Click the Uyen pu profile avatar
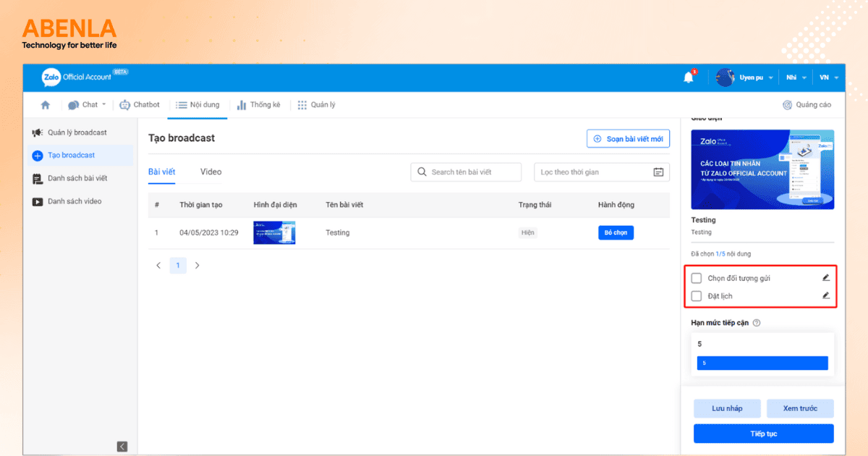Viewport: 868px width, 456px height. [x=725, y=77]
